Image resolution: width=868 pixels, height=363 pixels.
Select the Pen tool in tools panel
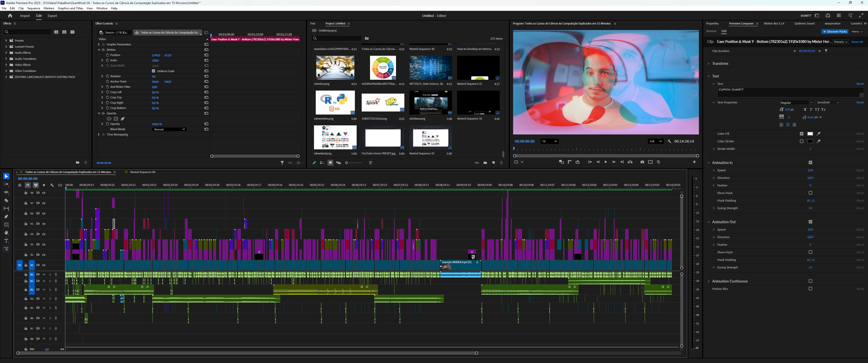coord(6,216)
